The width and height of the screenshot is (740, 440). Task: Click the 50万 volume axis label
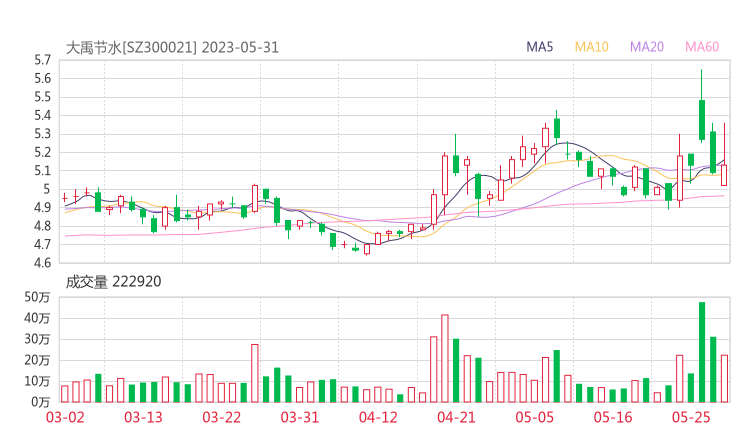tap(37, 297)
